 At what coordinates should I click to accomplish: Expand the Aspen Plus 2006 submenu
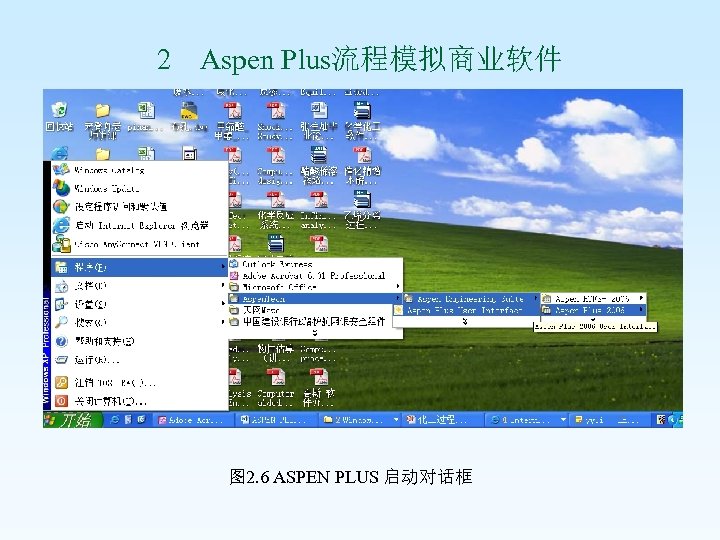(x=593, y=310)
